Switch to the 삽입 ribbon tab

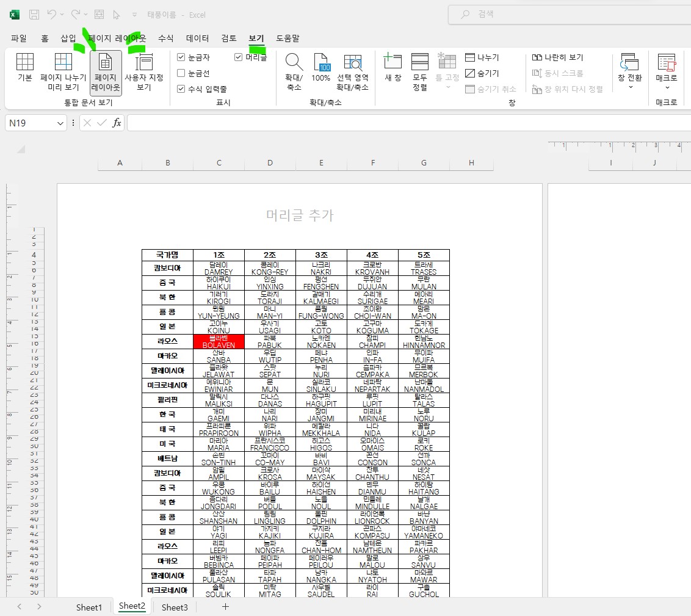[68, 38]
